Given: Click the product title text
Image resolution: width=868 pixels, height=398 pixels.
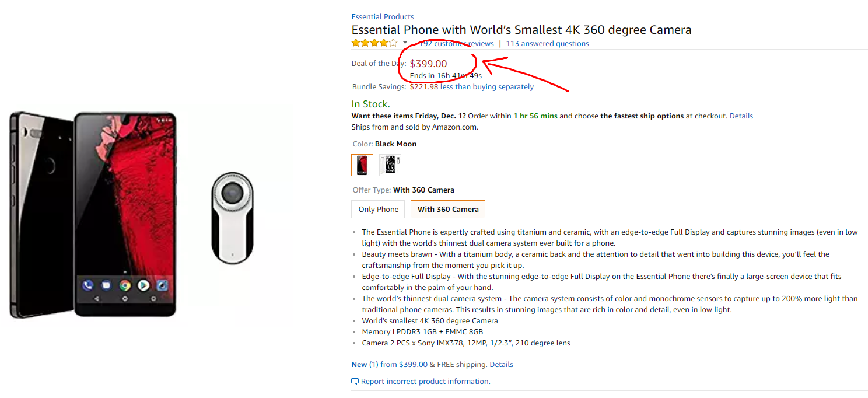Looking at the screenshot, I should coord(521,30).
